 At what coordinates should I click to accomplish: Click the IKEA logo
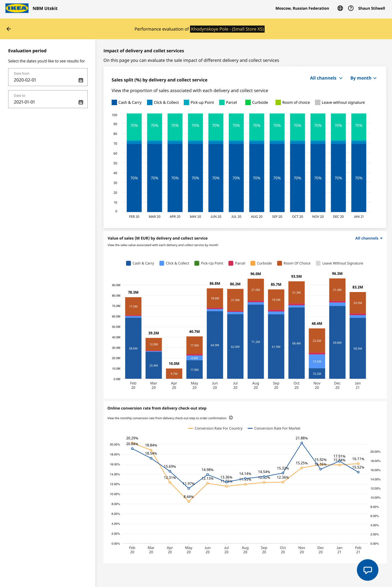coord(17,8)
